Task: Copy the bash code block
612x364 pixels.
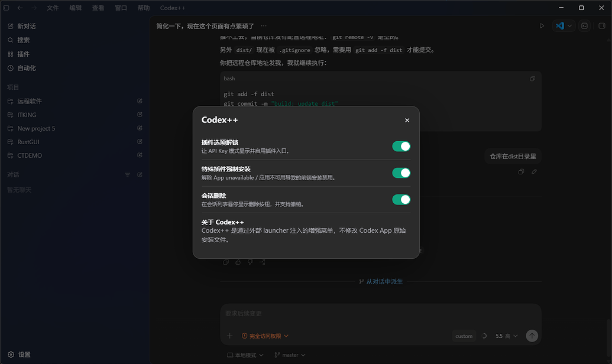Action: [532, 79]
